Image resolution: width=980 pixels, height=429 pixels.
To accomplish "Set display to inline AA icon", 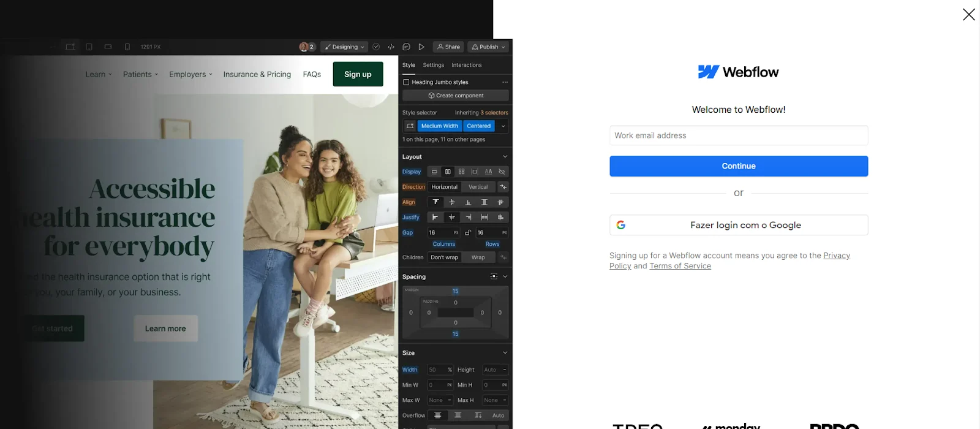I will 488,172.
